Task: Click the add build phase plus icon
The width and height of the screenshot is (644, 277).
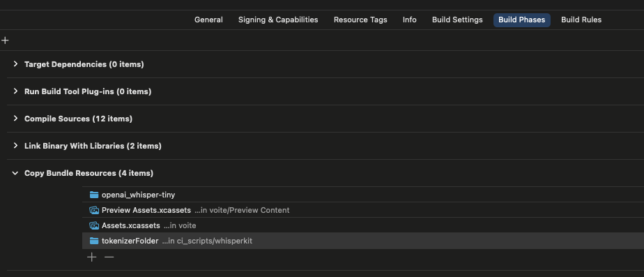Action: click(x=5, y=40)
